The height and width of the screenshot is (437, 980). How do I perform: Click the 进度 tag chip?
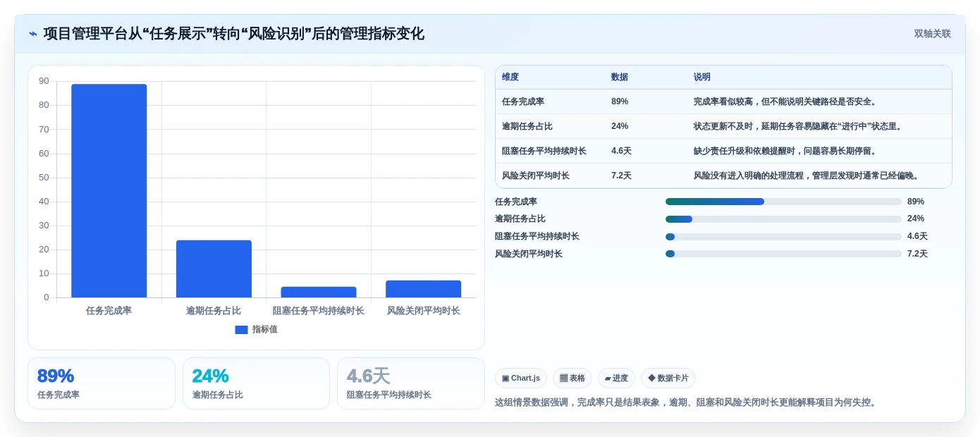click(x=616, y=378)
